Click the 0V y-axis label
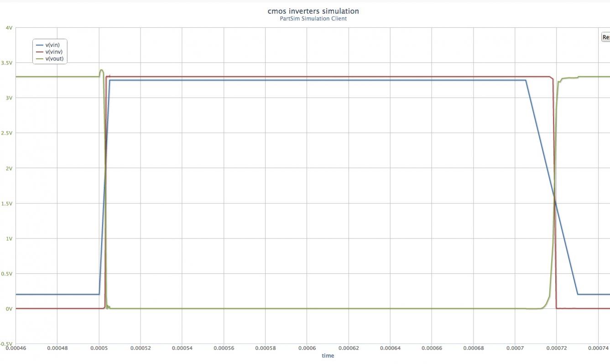 pyautogui.click(x=9, y=309)
